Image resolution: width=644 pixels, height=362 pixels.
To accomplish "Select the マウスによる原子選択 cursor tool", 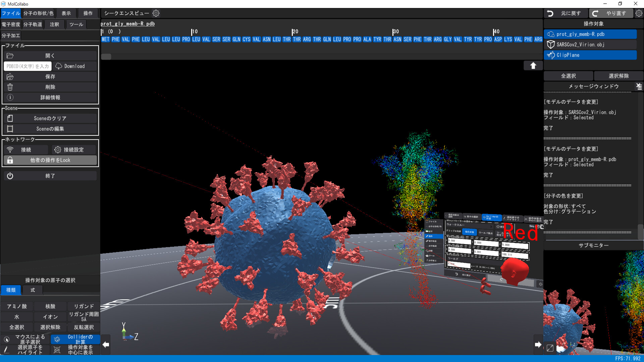I will pos(7,339).
